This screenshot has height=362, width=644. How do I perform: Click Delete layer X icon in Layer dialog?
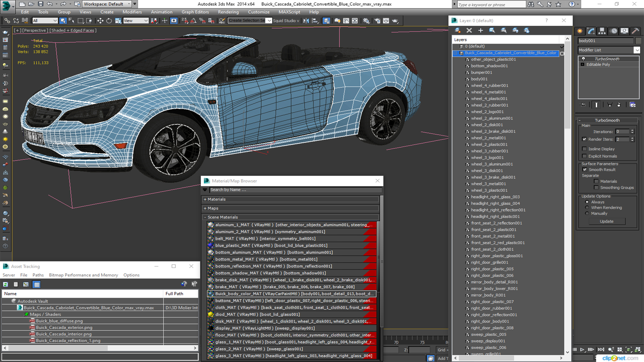coord(469,30)
